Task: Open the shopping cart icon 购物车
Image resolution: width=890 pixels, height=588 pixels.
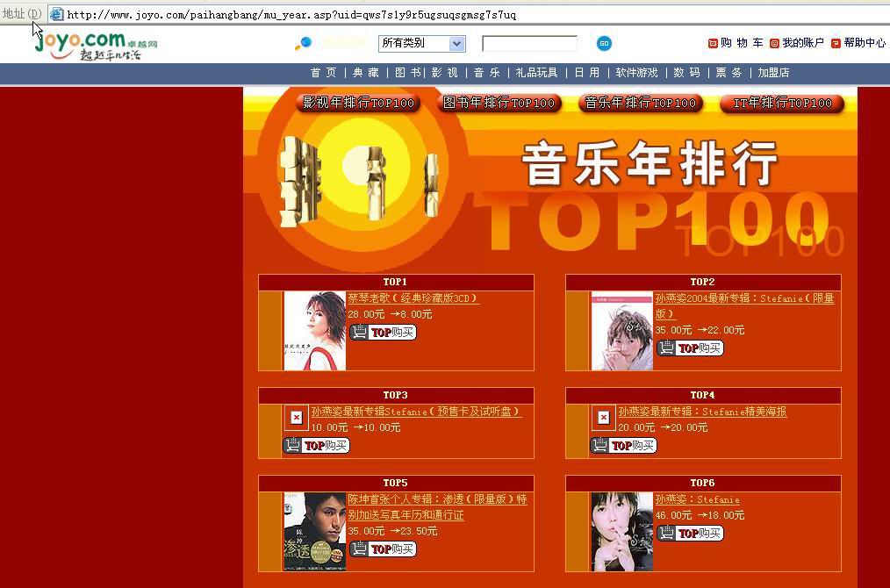Action: [x=713, y=43]
